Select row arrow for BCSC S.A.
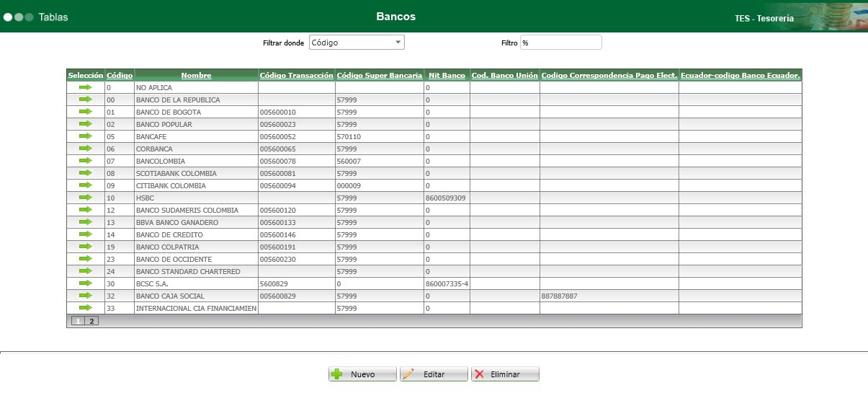 pyautogui.click(x=86, y=283)
